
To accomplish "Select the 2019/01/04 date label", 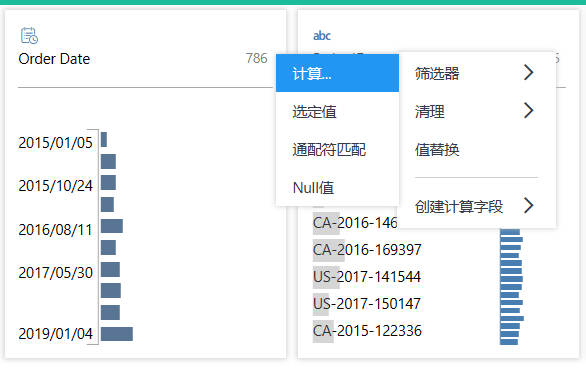I will point(55,334).
